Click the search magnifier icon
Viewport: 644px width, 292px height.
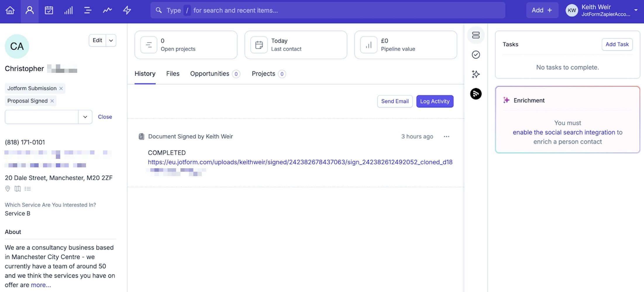pyautogui.click(x=159, y=11)
